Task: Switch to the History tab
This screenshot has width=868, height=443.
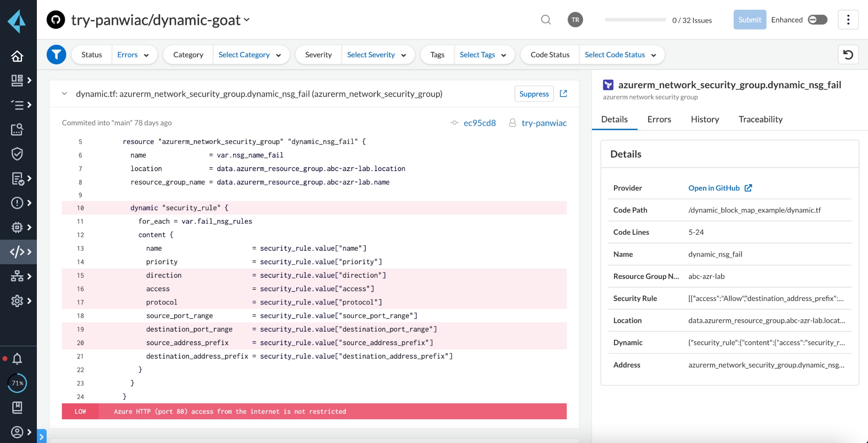Action: pos(705,119)
